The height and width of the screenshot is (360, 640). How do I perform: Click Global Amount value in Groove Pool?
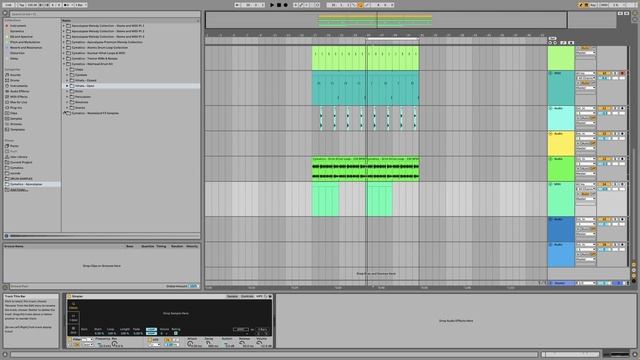(193, 286)
